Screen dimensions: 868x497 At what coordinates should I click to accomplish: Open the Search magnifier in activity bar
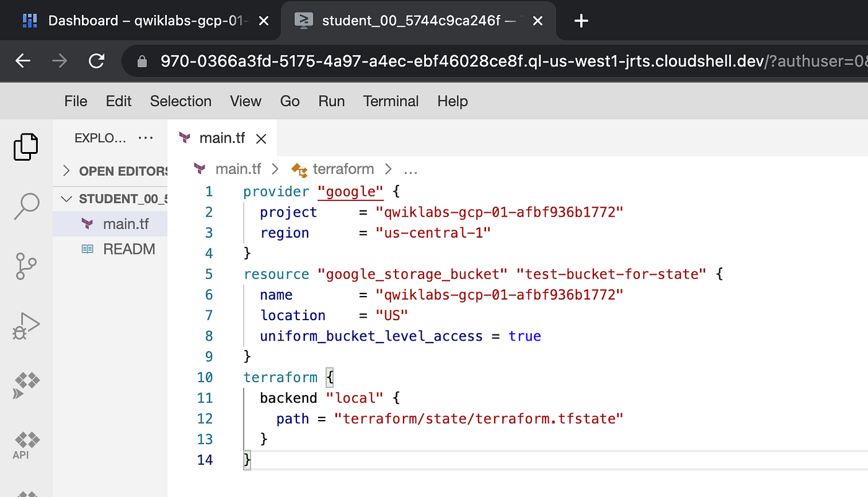[26, 207]
